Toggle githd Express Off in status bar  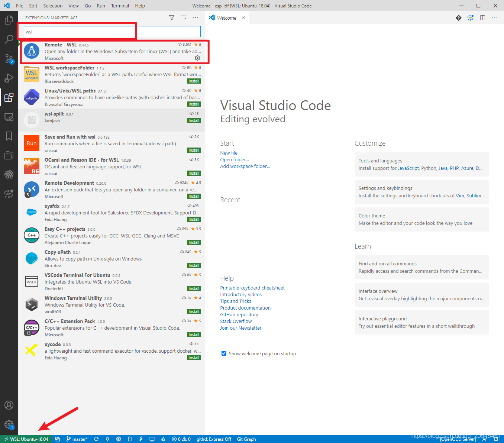click(x=214, y=439)
